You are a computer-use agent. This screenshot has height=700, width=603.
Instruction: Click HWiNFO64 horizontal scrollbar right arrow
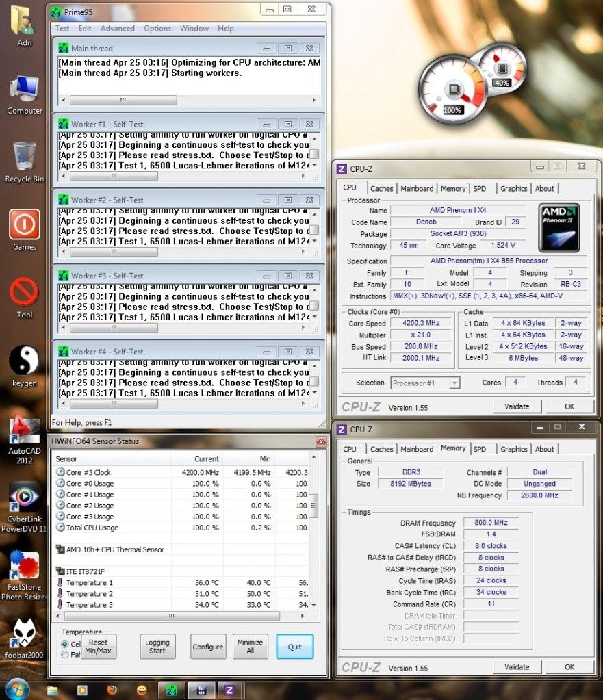(x=303, y=616)
